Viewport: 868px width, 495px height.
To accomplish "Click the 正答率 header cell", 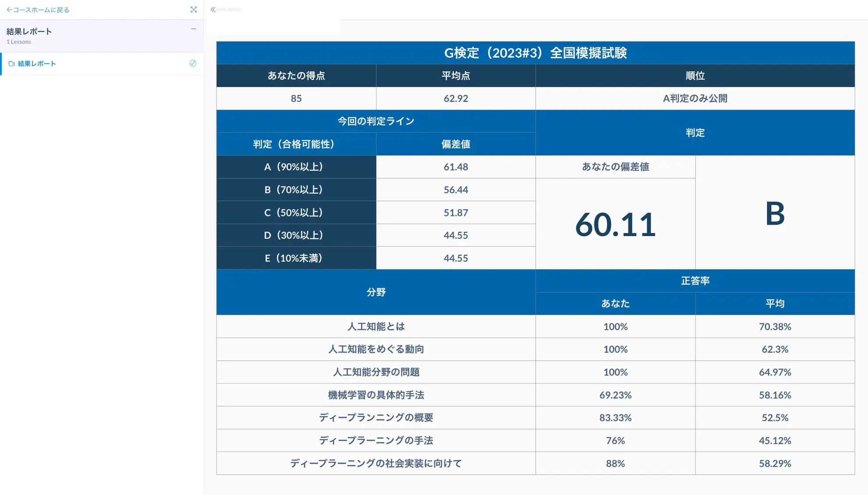I will pos(695,281).
